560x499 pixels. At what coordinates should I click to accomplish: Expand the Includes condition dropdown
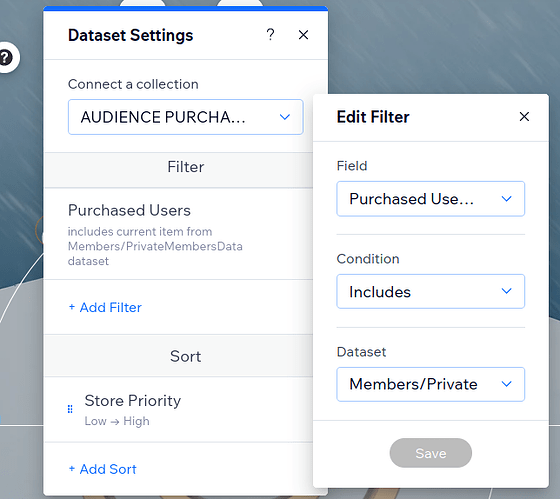(430, 291)
